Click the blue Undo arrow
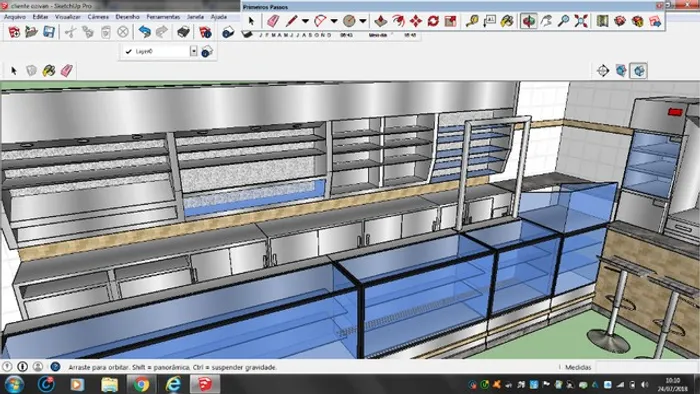The height and width of the screenshot is (394, 700). 144,32
